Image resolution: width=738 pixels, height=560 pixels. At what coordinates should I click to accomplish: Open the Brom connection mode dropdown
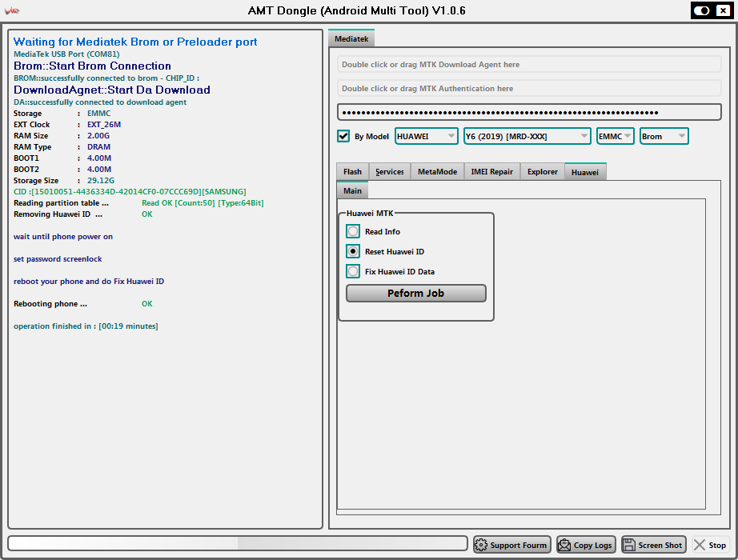[x=664, y=136]
